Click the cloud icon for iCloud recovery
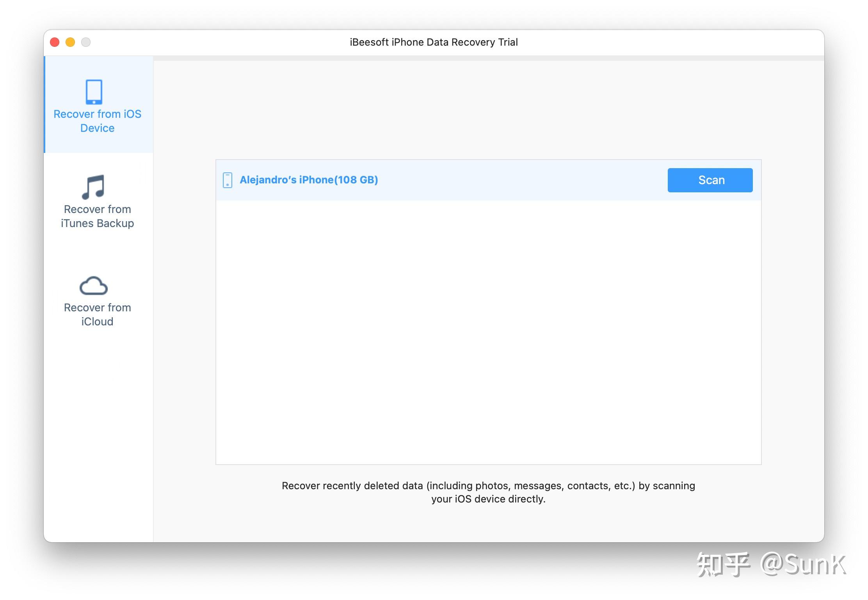868x600 pixels. (94, 286)
